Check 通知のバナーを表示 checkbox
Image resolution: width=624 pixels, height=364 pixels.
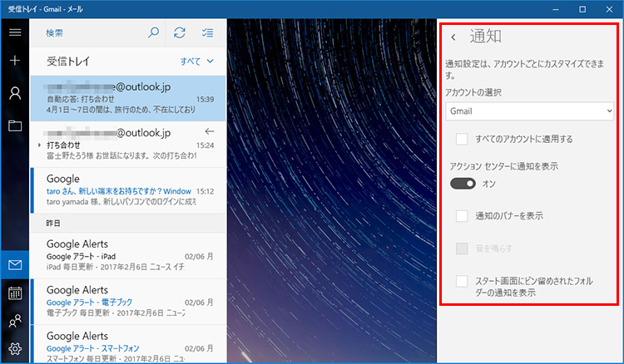462,216
